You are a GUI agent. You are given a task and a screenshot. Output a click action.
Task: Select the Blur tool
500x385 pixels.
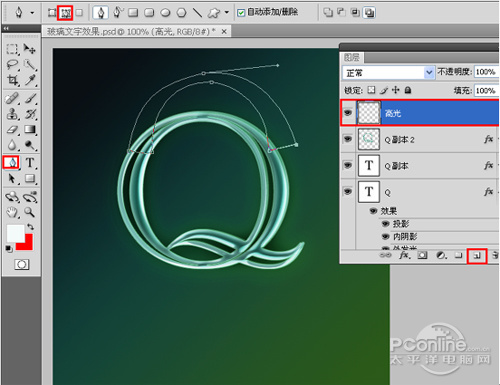(12, 145)
